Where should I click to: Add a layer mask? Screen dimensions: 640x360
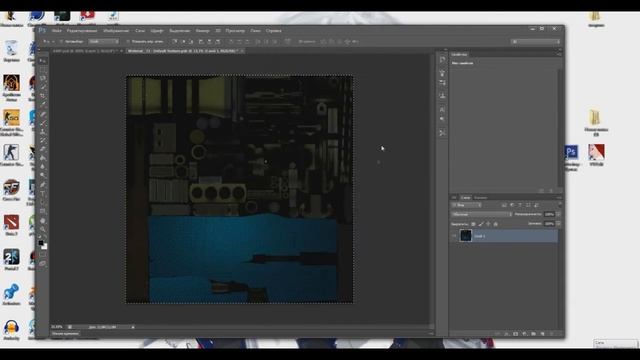[x=515, y=334]
